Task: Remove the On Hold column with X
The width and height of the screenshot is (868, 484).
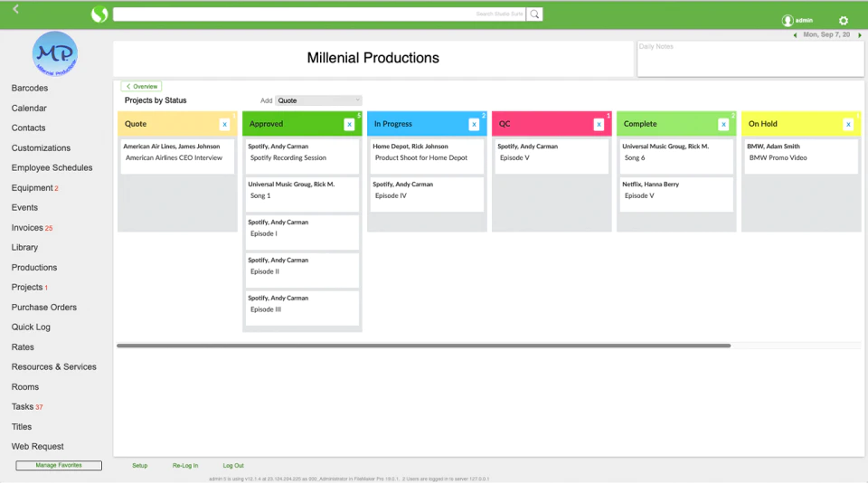Action: click(x=848, y=125)
